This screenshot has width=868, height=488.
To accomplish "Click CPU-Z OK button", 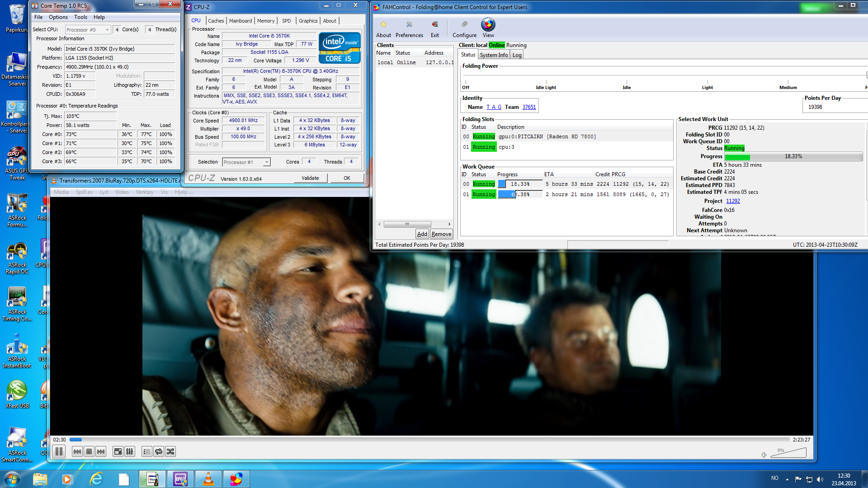I will tap(347, 178).
